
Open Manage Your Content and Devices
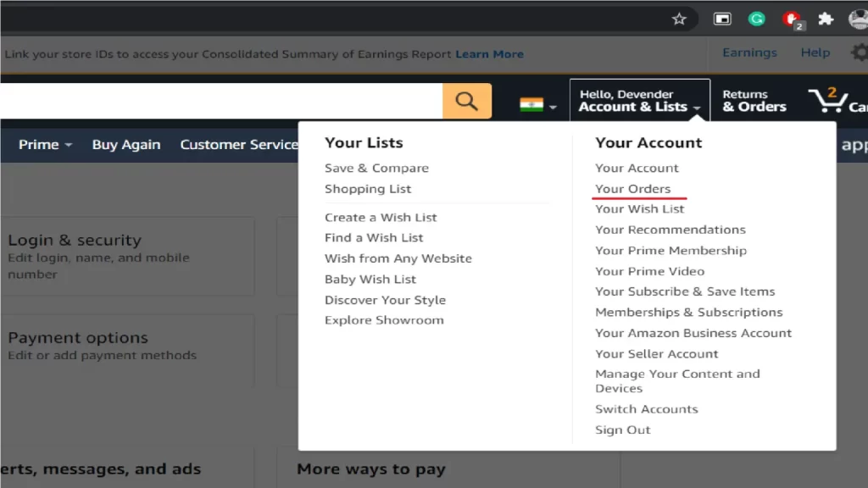click(677, 380)
